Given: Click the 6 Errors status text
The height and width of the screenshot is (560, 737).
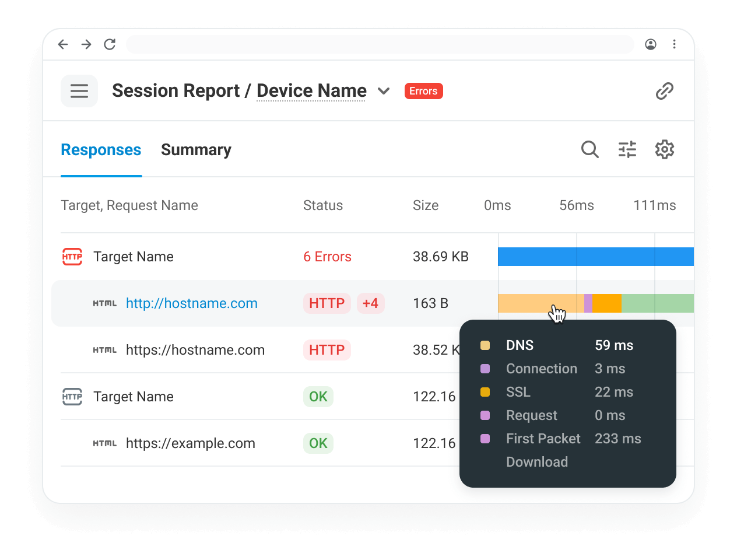Looking at the screenshot, I should (327, 257).
